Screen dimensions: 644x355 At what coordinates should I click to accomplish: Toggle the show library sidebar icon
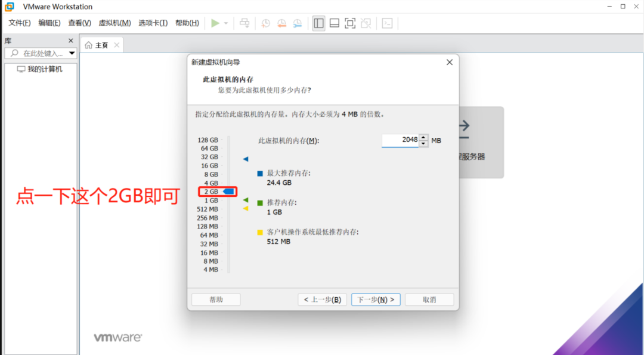pyautogui.click(x=318, y=23)
